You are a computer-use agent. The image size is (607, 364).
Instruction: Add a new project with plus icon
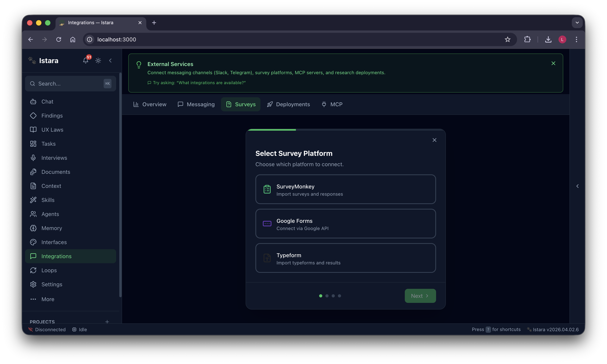coord(107,322)
